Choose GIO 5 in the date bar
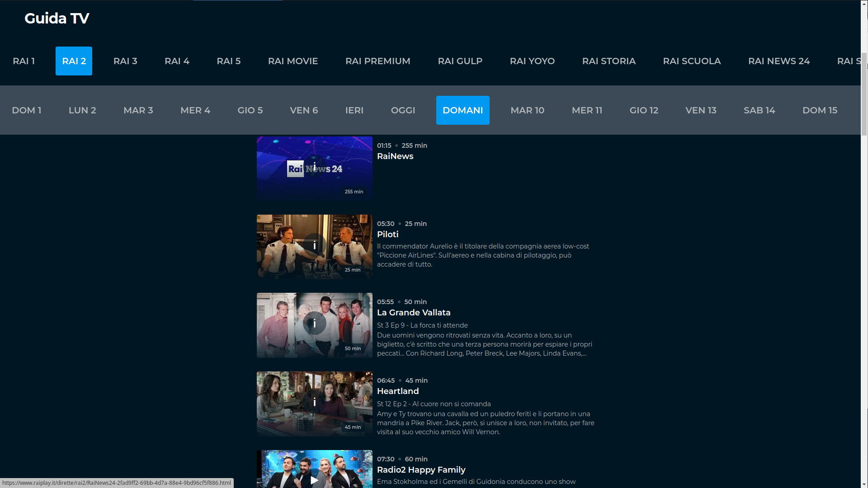The image size is (868, 488). click(x=250, y=110)
